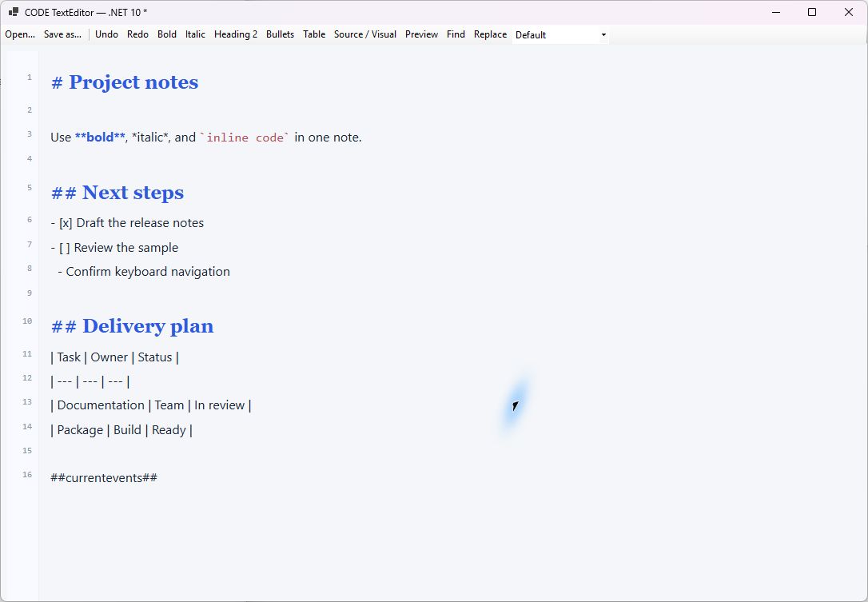Click 'Confirm keyboard navigation' line
Screen dimensions: 868x602
144,272
